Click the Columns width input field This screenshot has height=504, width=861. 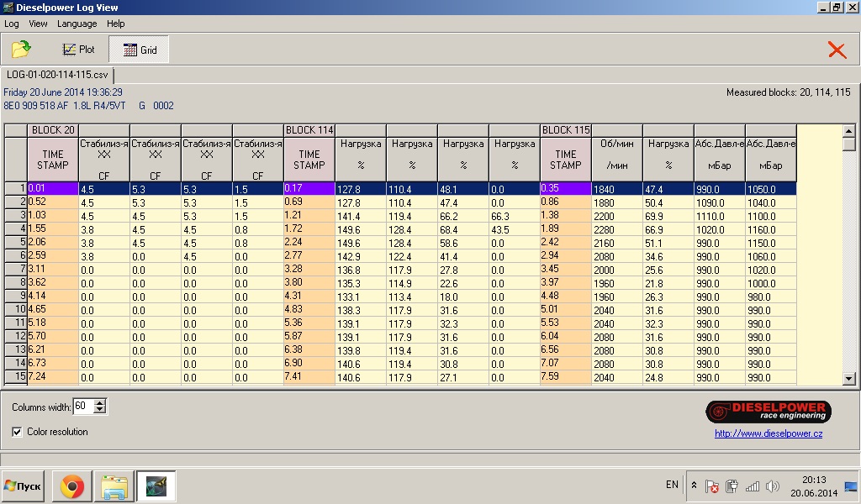(x=82, y=407)
